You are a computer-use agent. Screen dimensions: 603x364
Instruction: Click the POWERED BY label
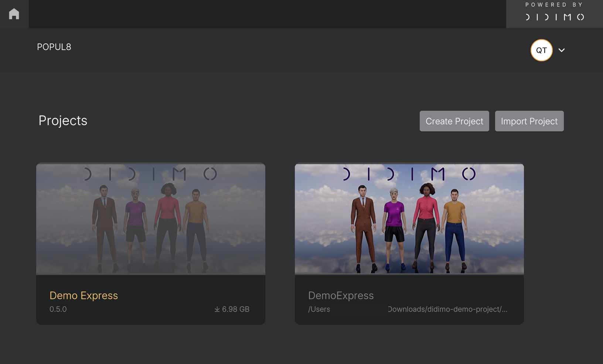click(x=554, y=5)
